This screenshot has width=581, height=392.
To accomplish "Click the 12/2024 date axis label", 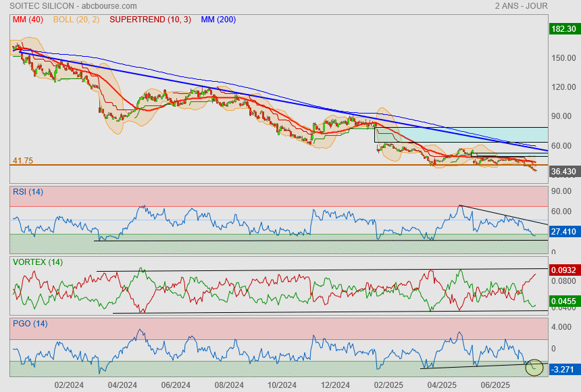I will click(335, 385).
